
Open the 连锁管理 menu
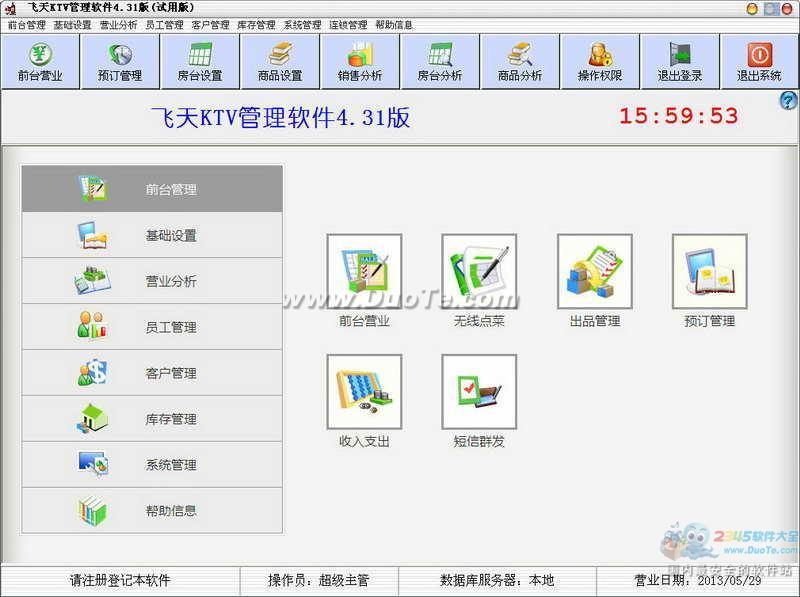pos(348,25)
